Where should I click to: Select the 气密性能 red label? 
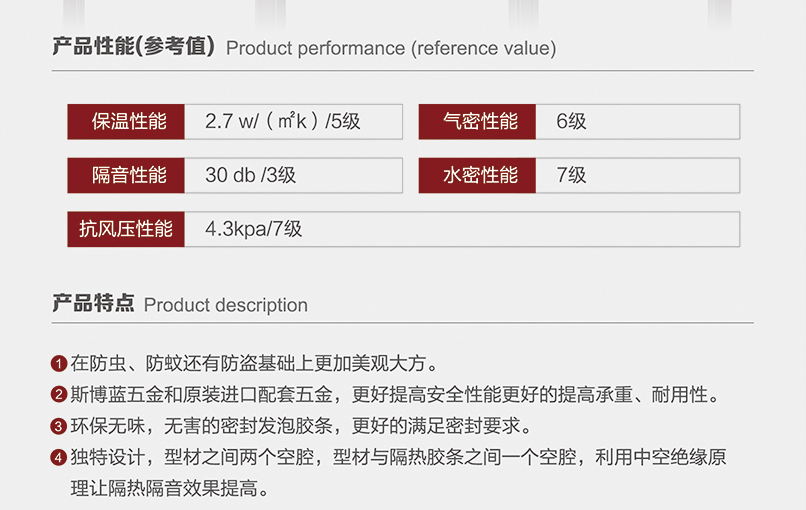tap(477, 122)
